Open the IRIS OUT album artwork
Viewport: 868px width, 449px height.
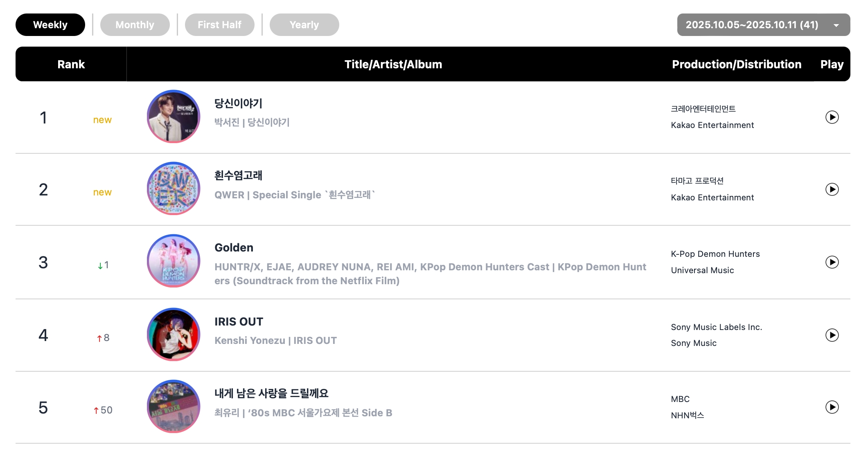[x=174, y=335]
